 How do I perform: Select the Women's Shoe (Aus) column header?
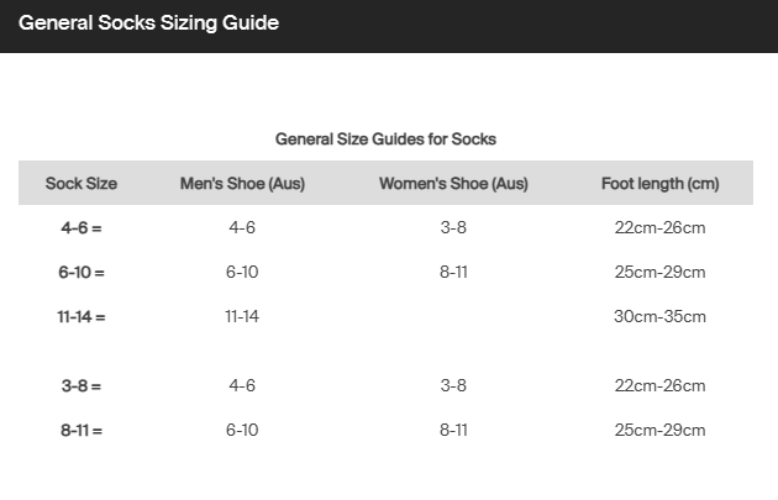click(453, 184)
